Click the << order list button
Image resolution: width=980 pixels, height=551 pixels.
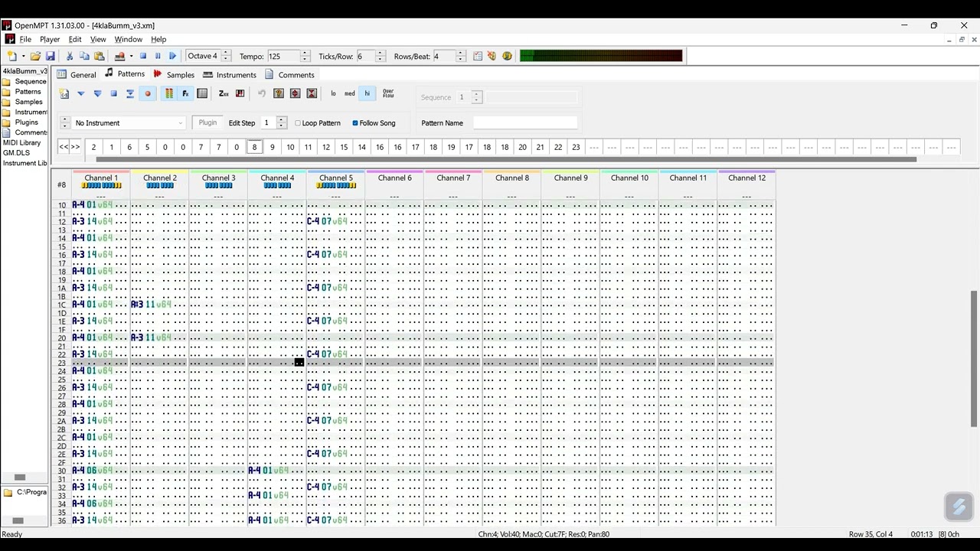pyautogui.click(x=64, y=147)
